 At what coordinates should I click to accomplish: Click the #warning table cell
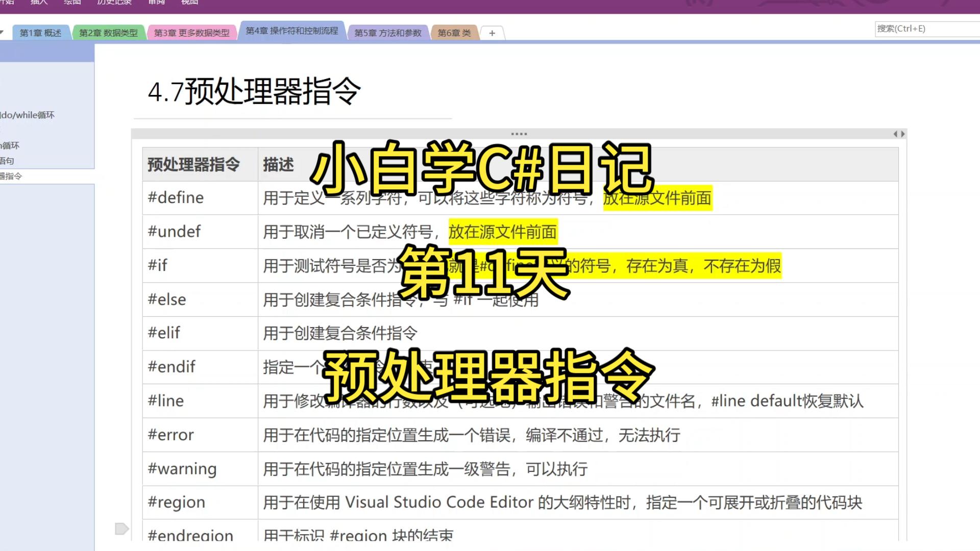click(200, 468)
